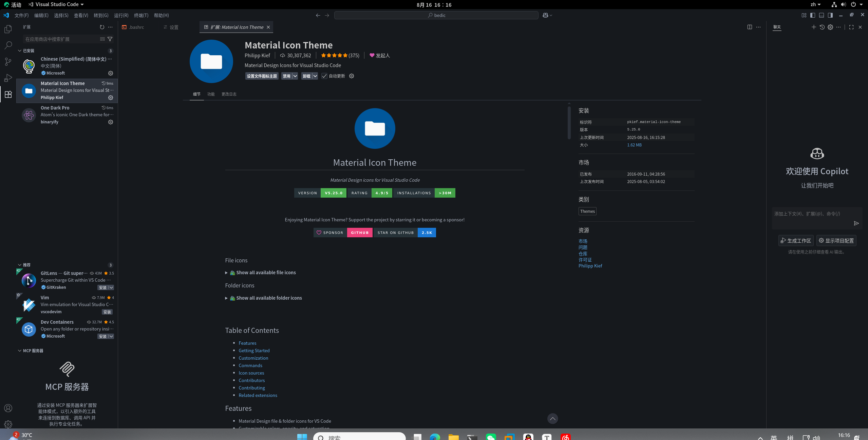This screenshot has width=868, height=440.
Task: Refresh the extensions list
Action: (102, 27)
